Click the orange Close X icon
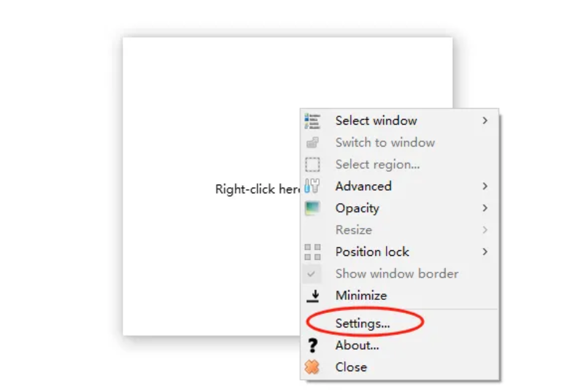 click(312, 367)
